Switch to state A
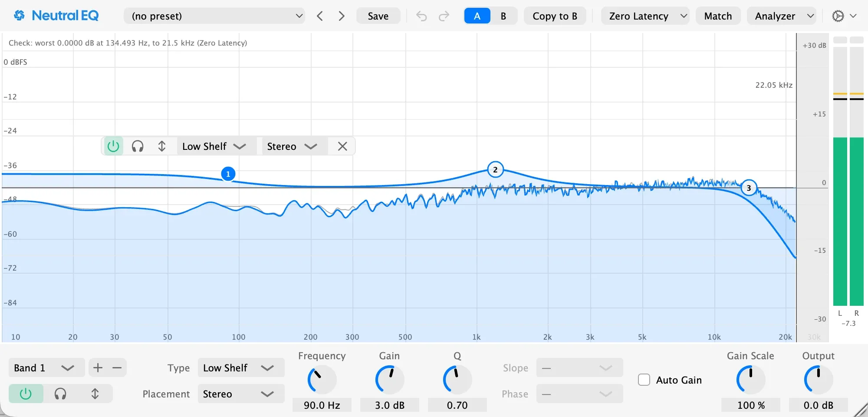868x417 pixels. (x=477, y=16)
